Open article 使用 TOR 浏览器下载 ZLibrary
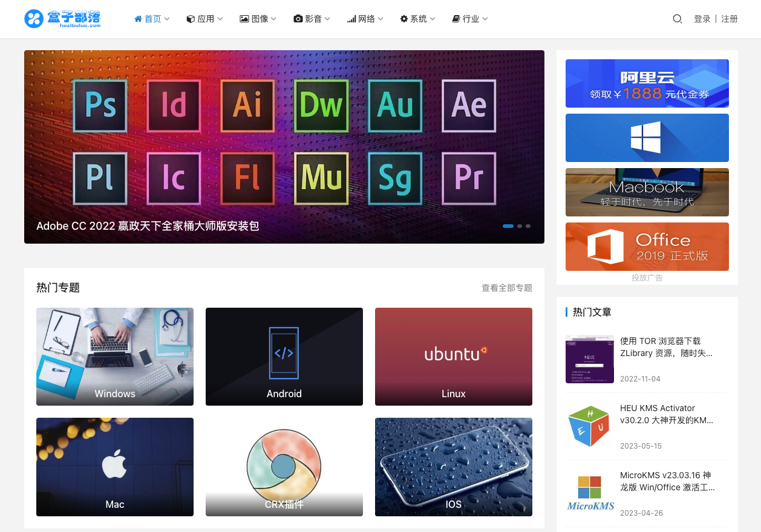Screen dimensions: 761x532 click(x=666, y=347)
